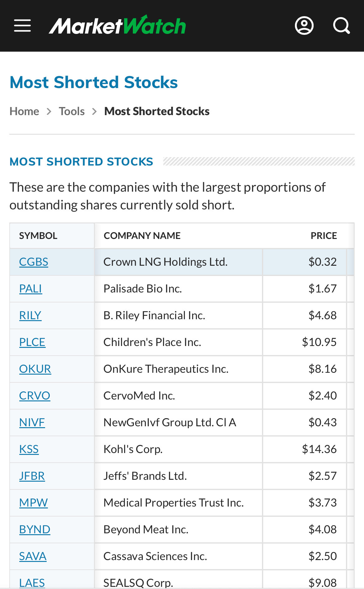
Task: View the CRVO quote page
Action: [x=35, y=396]
